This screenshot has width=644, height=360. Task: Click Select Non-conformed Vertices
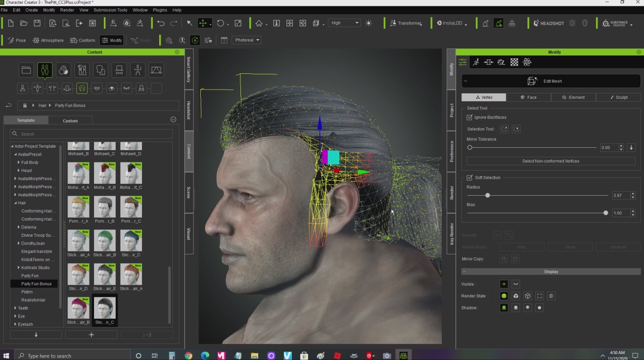[551, 161]
